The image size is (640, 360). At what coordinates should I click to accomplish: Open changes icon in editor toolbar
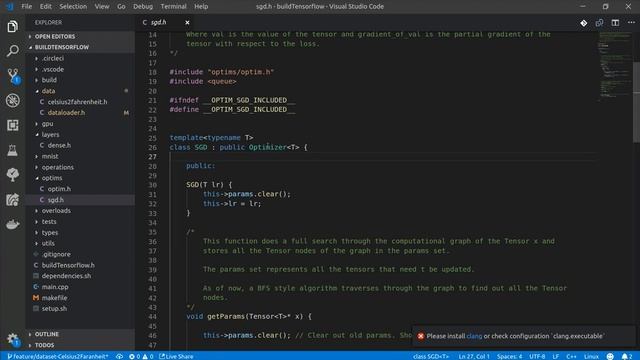pyautogui.click(x=599, y=23)
